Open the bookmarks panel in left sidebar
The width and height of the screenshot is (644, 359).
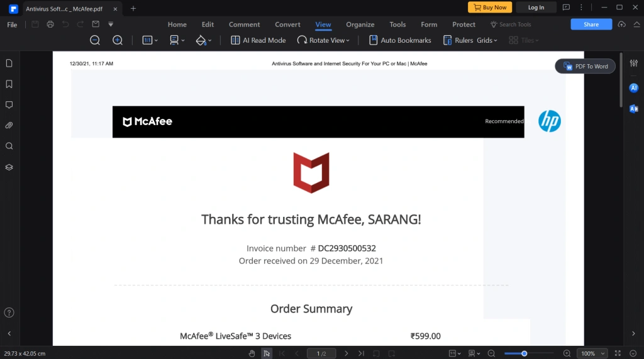9,84
